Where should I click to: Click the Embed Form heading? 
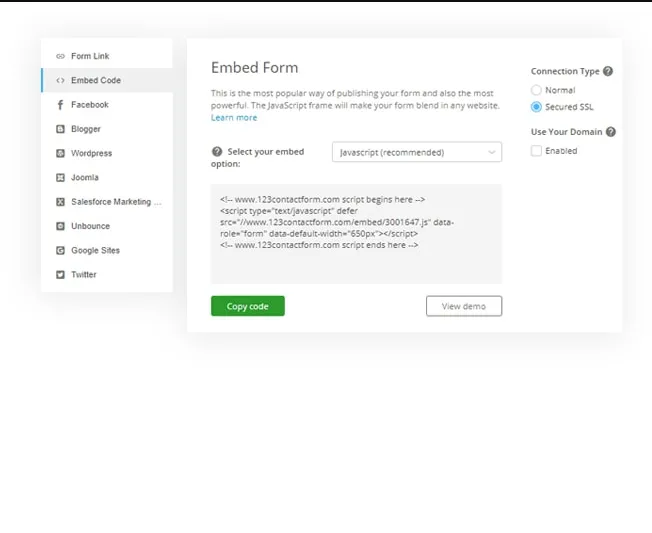pos(254,67)
